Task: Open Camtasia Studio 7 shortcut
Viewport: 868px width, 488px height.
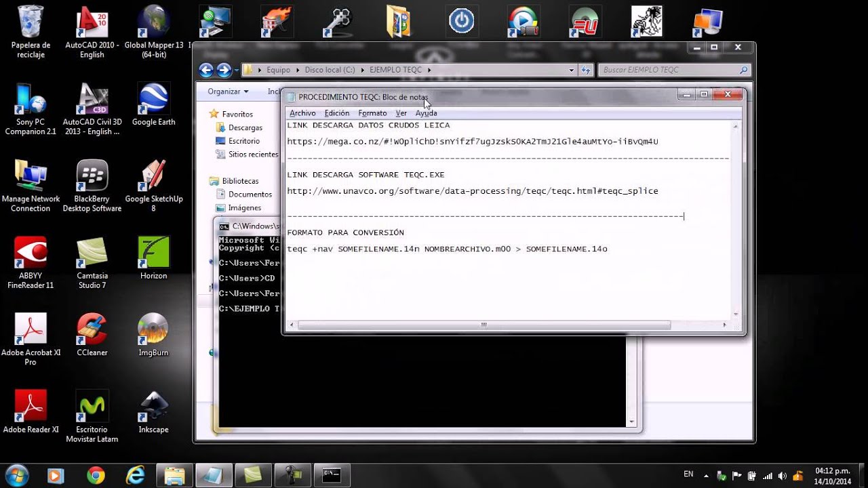Action: point(92,262)
